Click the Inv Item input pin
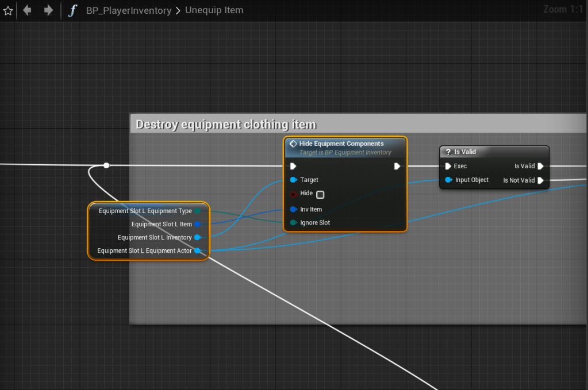Viewport: 588px width, 390px height. point(293,210)
